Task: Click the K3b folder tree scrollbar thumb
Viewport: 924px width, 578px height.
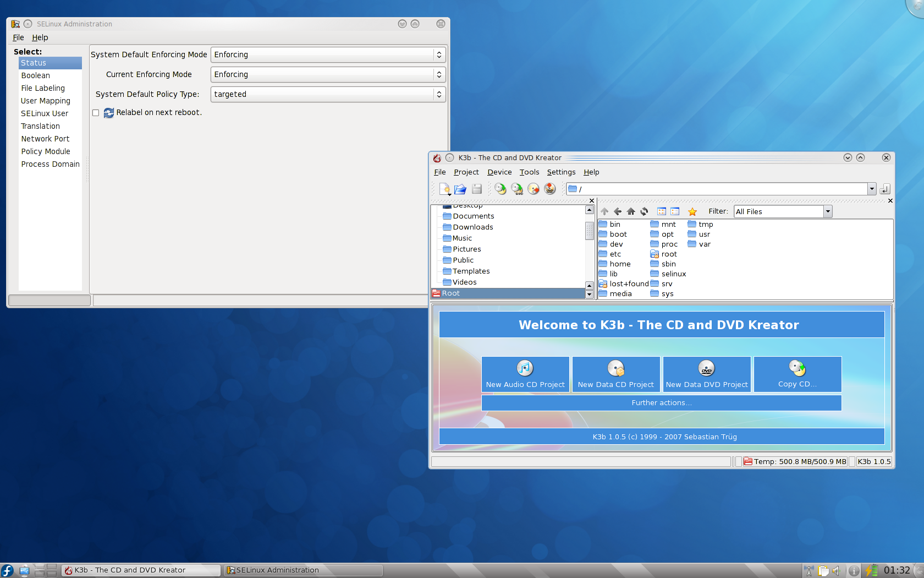Action: tap(589, 231)
